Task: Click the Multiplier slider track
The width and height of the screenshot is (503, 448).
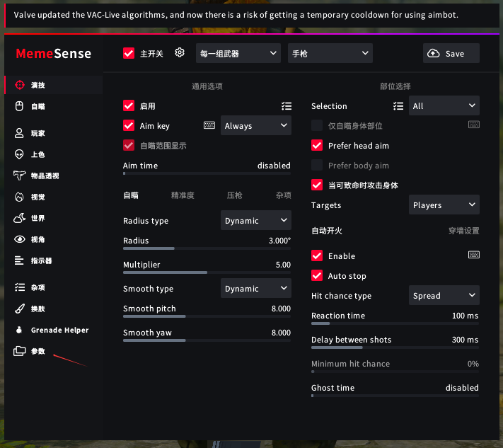Action: (207, 272)
